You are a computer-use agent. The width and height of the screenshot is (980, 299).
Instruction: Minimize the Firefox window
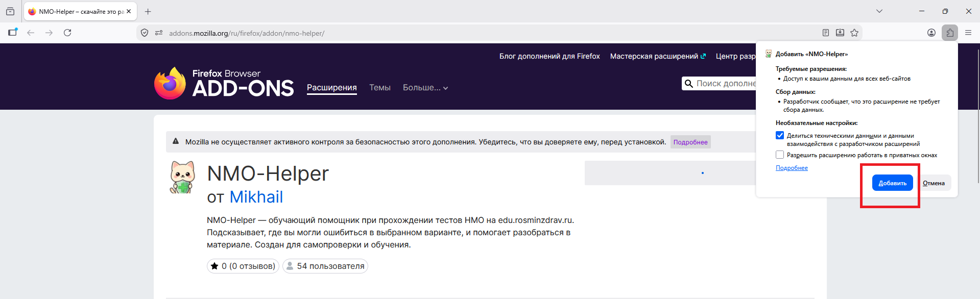pyautogui.click(x=922, y=11)
